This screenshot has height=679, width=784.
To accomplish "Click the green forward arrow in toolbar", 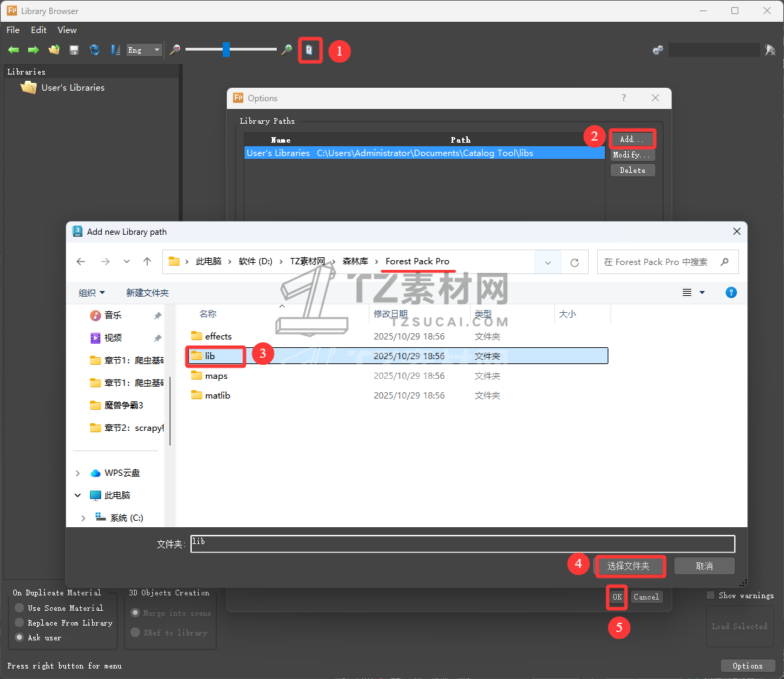I will pos(34,50).
